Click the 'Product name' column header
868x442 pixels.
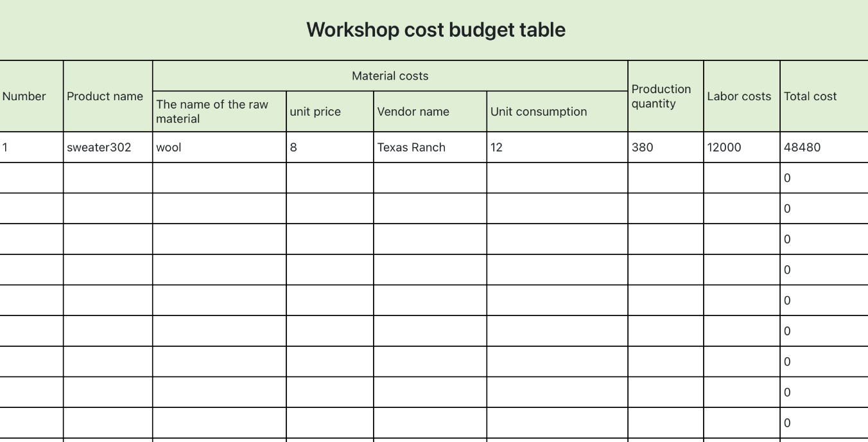point(108,96)
